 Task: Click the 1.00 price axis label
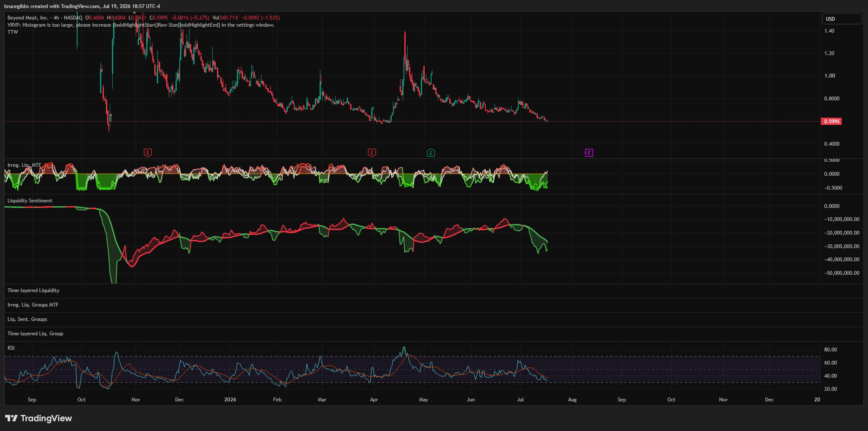click(x=829, y=76)
